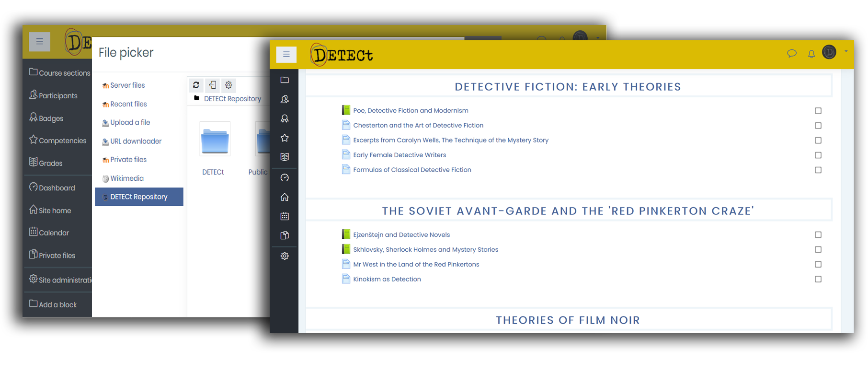Viewport: 868px width, 374px height.
Task: Open the DETECt folder thumbnail
Action: [215, 140]
